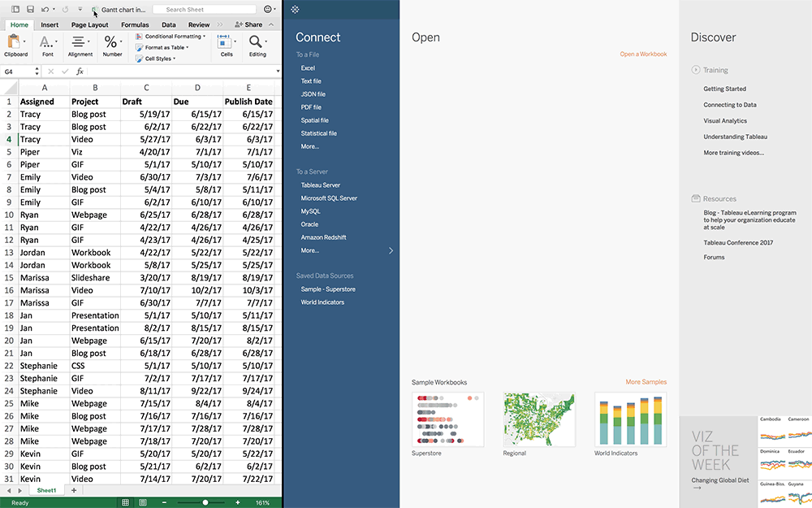Viewport: 812px width, 508px height.
Task: Click the cancel X beside formula bar
Action: (x=50, y=72)
